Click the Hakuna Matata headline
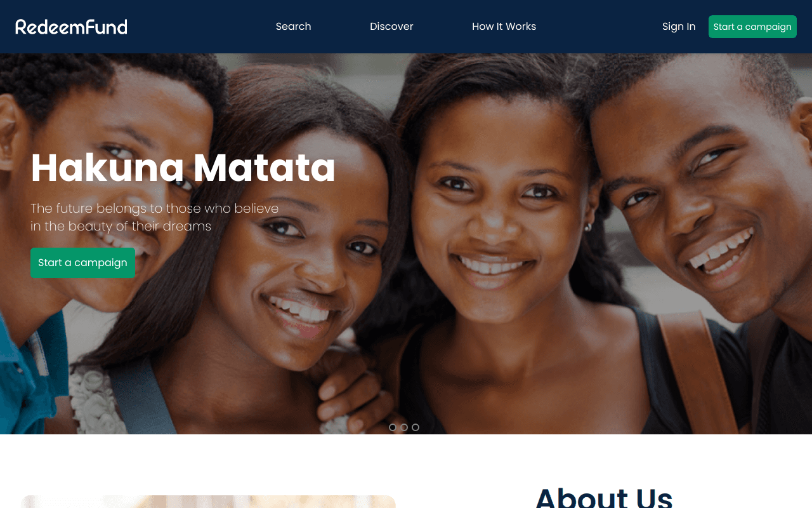The width and height of the screenshot is (812, 508). point(183,168)
